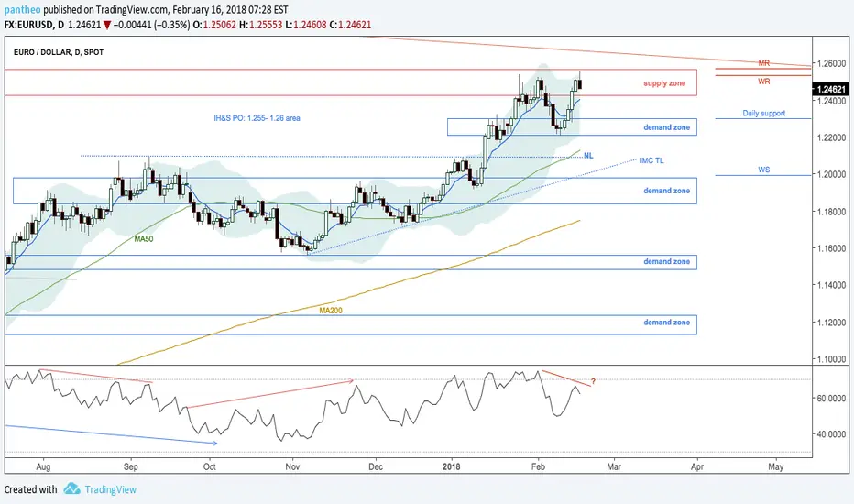The height and width of the screenshot is (504, 854).
Task: Click the NL neckline label
Action: point(588,156)
